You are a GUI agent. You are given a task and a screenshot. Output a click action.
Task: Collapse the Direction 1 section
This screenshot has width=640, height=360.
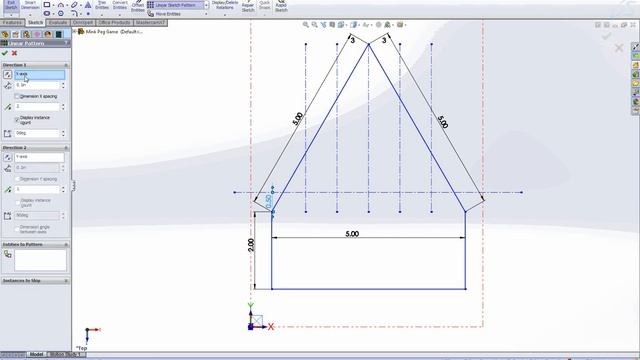click(x=66, y=65)
